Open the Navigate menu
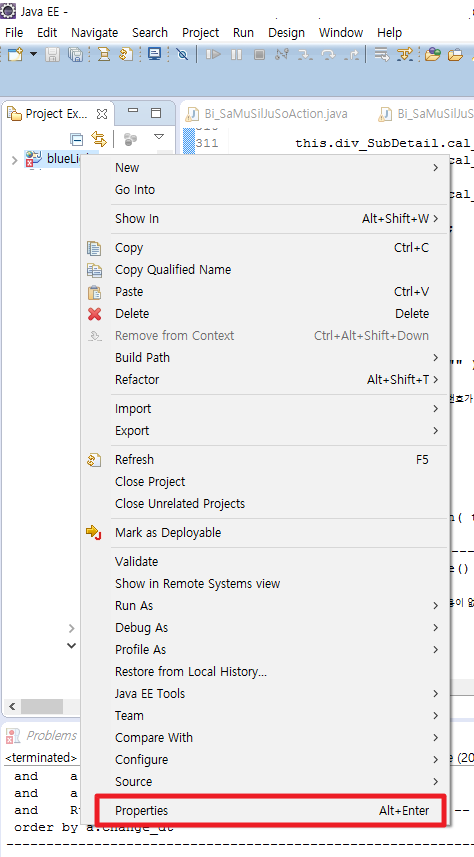The width and height of the screenshot is (474, 857). tap(95, 33)
